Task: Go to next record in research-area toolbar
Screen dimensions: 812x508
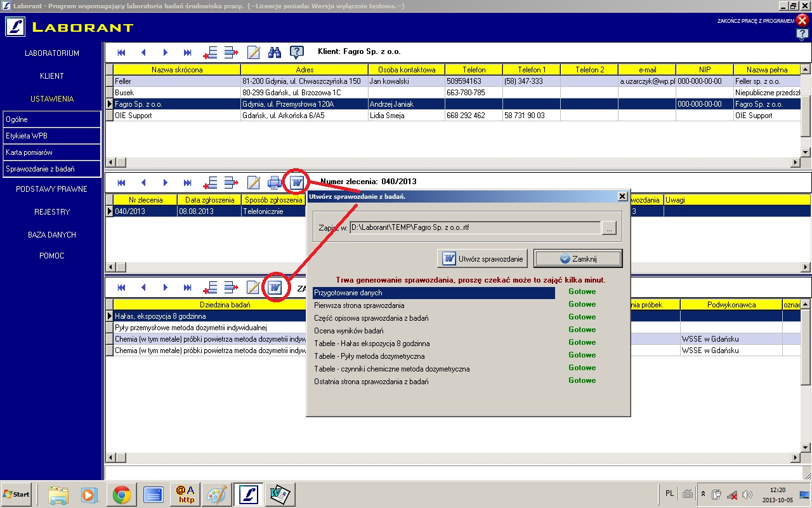Action: (x=166, y=288)
